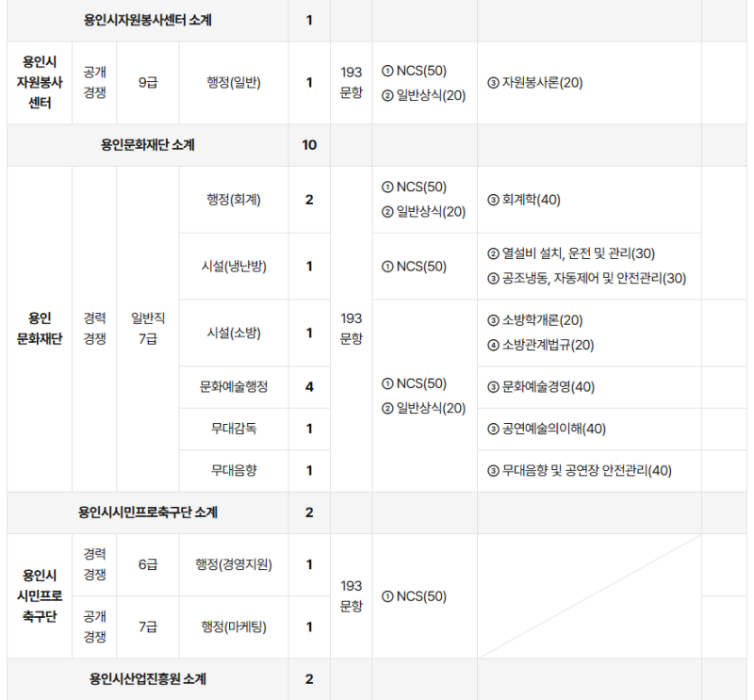Screen dimensions: 754x700
Task: Select the '행정(일반)' job field cell
Action: tap(234, 83)
